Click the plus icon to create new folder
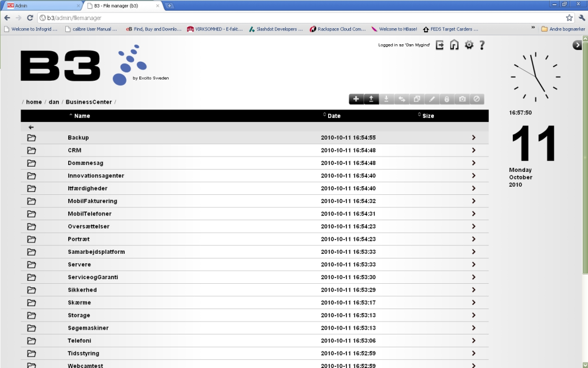The image size is (588, 368). pyautogui.click(x=356, y=99)
